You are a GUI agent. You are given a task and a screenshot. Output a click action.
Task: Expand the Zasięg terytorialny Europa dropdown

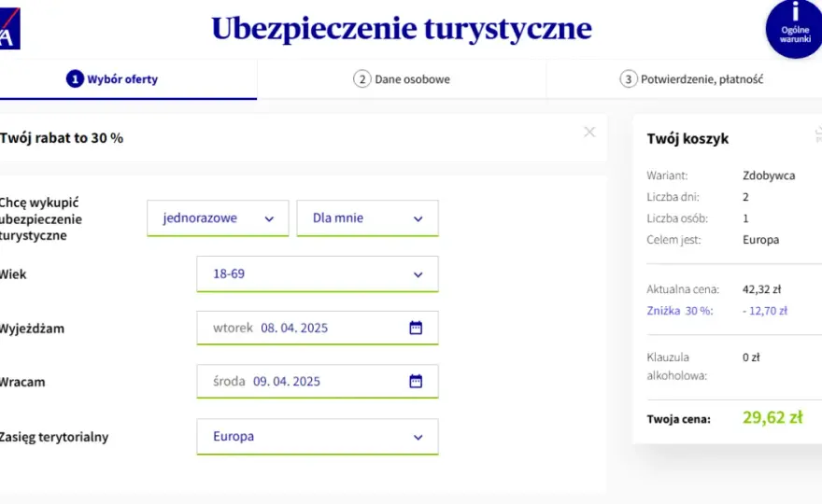click(x=318, y=437)
